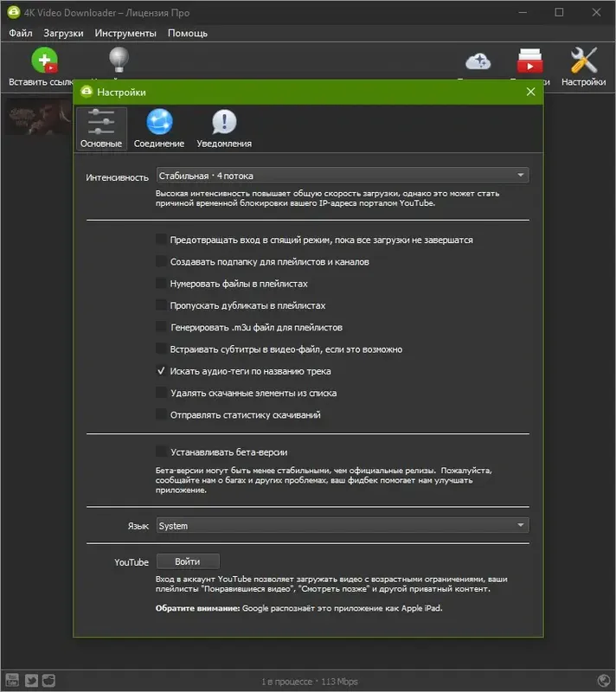Image resolution: width=616 pixels, height=692 pixels.
Task: Click the 4K Video Downloader app logo
Action: coord(14,12)
